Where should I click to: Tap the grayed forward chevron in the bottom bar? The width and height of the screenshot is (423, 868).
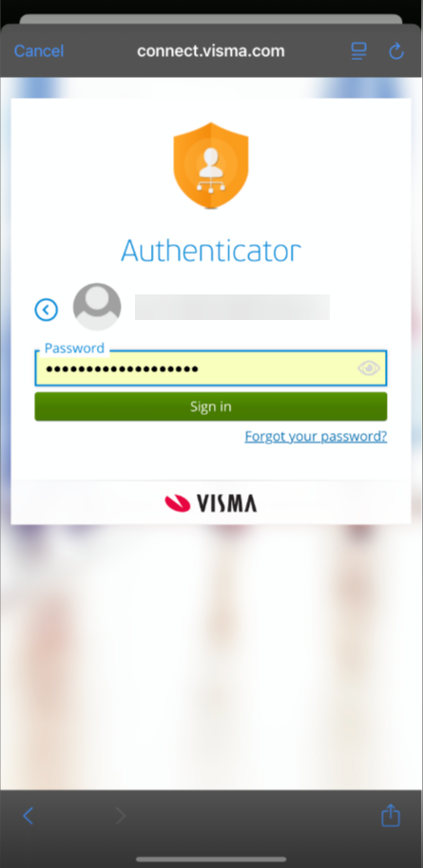[121, 816]
